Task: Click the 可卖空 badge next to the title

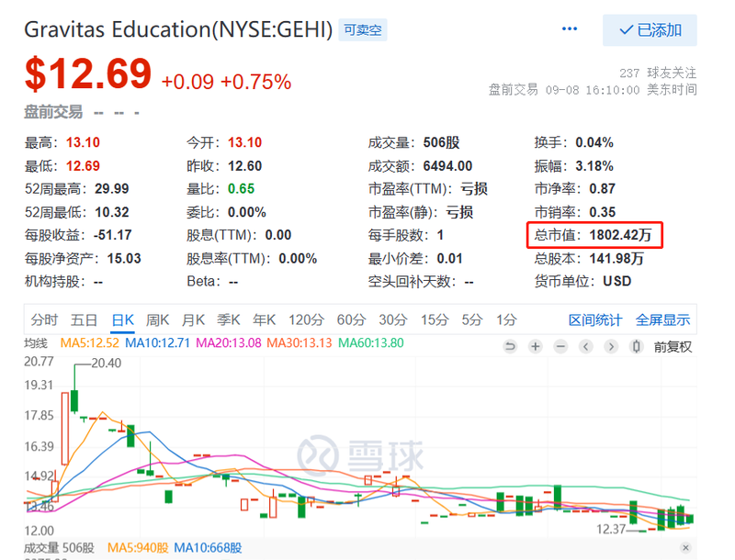Action: 363,30
